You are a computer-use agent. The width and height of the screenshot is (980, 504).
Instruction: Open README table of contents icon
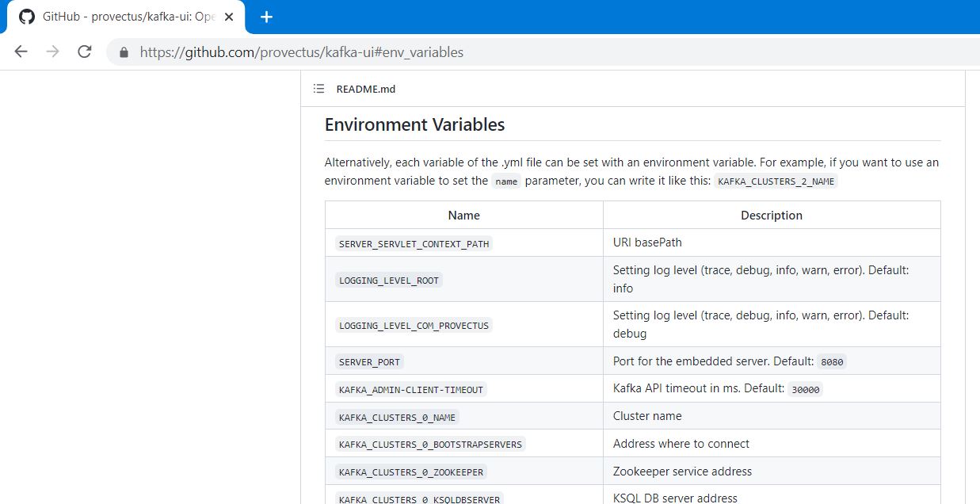(x=318, y=89)
